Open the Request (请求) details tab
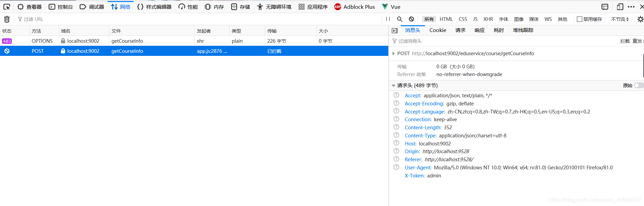The height and width of the screenshot is (206, 644). pyautogui.click(x=460, y=30)
